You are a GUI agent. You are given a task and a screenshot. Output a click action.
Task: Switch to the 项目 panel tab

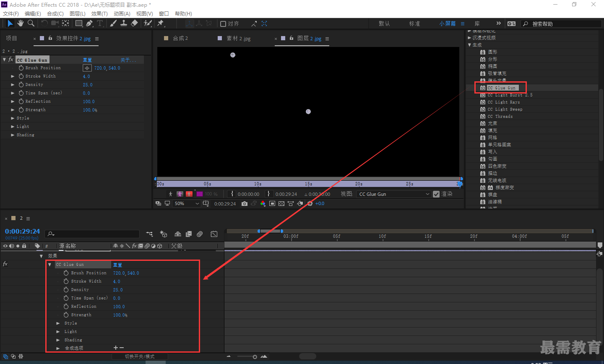[x=11, y=38]
